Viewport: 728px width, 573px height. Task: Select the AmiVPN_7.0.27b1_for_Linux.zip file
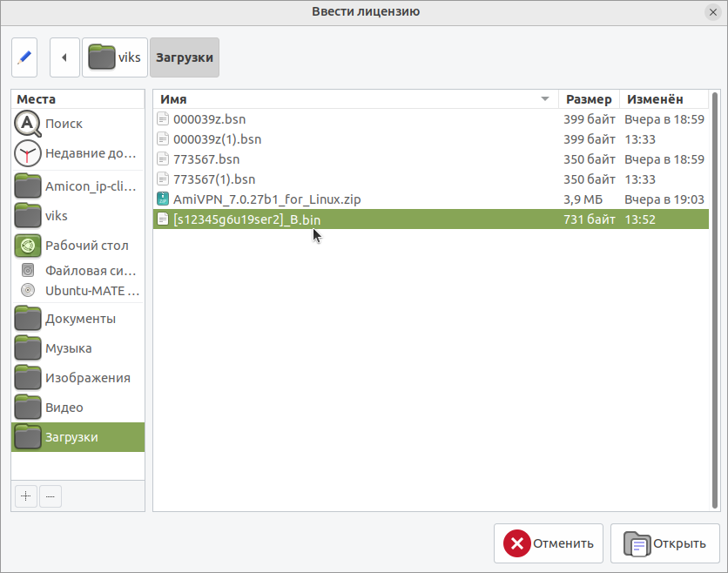(266, 199)
